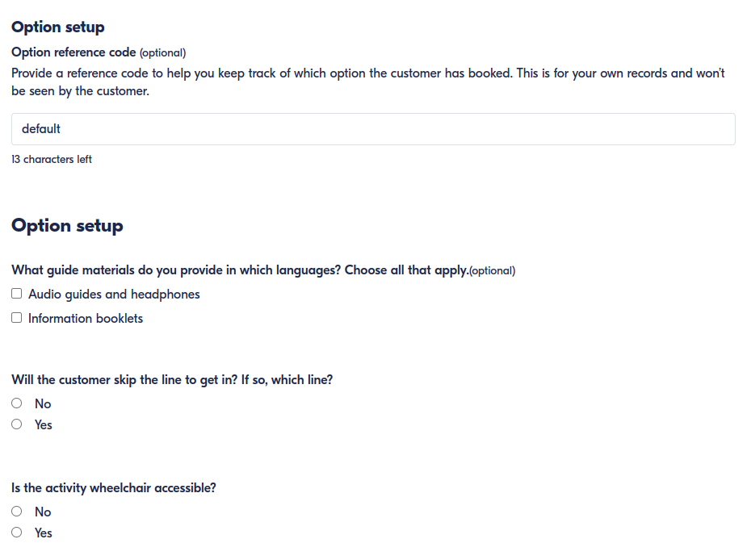This screenshot has height=560, width=747.
Task: Click the first 'Option setup' heading
Action: coord(58,27)
